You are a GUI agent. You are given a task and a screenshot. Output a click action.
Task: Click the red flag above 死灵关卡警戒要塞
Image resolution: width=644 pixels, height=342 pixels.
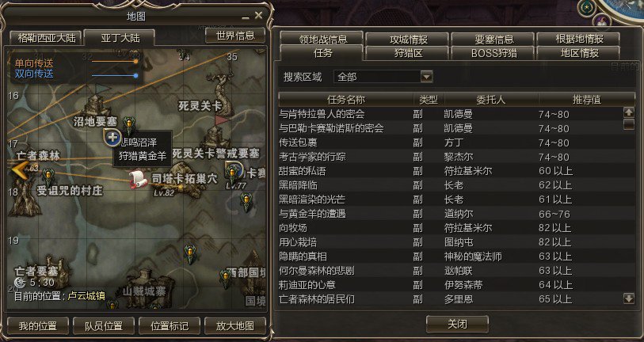(223, 120)
